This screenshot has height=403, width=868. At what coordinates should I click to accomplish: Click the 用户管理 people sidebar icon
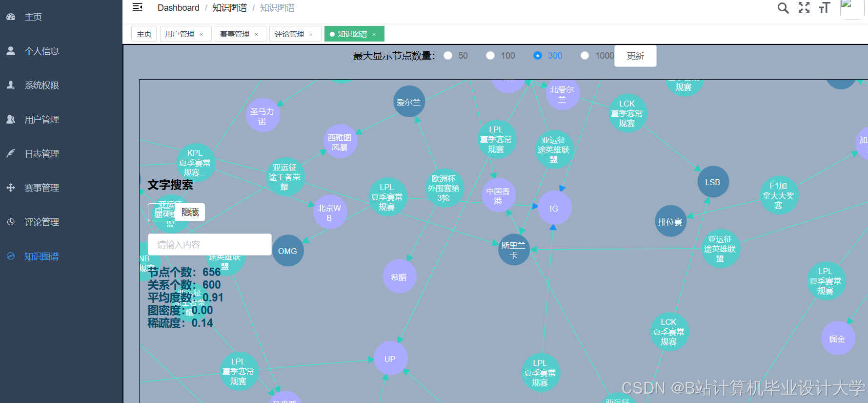(11, 119)
